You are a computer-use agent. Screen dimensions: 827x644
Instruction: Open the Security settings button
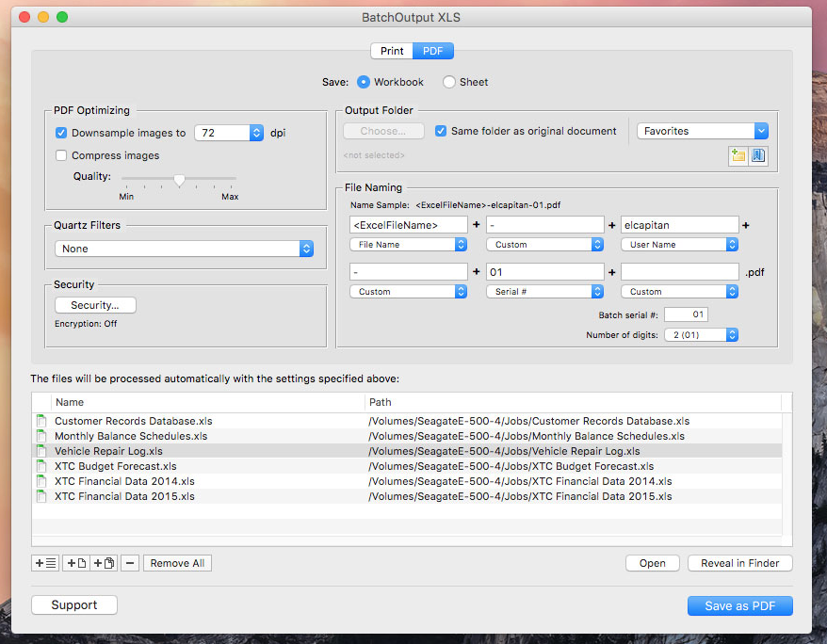coord(95,305)
